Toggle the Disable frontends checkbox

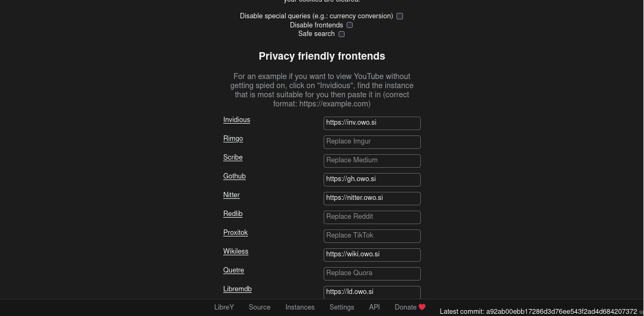tap(350, 25)
